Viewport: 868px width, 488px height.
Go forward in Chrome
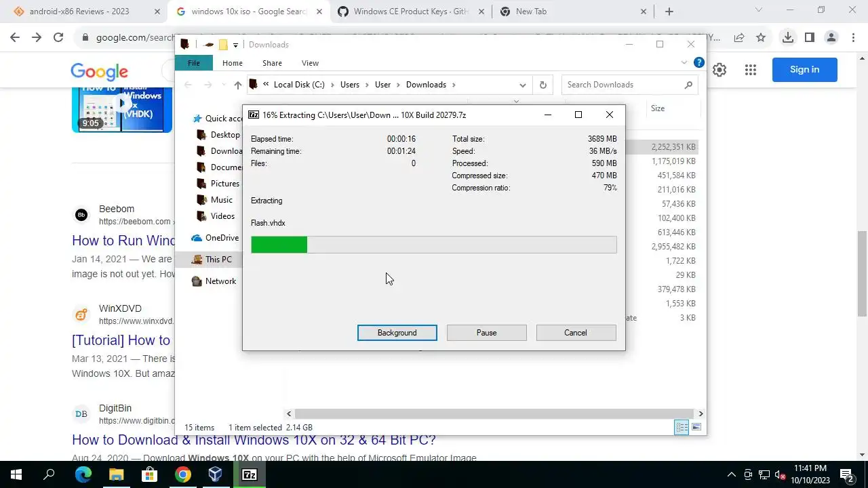click(37, 38)
